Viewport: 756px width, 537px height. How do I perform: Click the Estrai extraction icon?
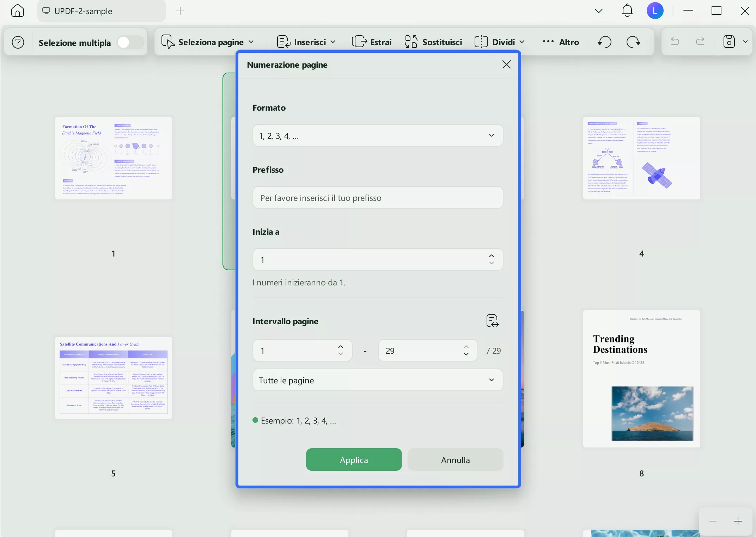pos(360,42)
